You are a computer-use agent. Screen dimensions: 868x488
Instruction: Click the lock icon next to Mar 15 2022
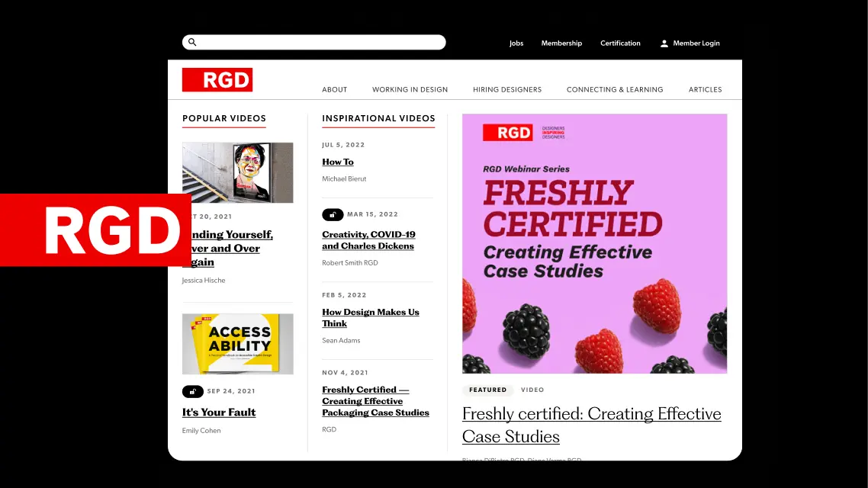pyautogui.click(x=333, y=214)
